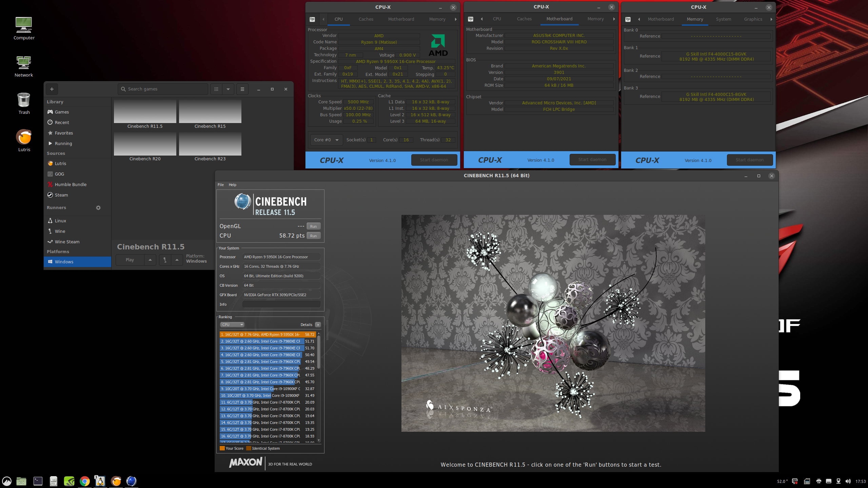Screen dimensions: 868x488
Task: Open System tab in third CPU-X window
Action: [x=724, y=19]
